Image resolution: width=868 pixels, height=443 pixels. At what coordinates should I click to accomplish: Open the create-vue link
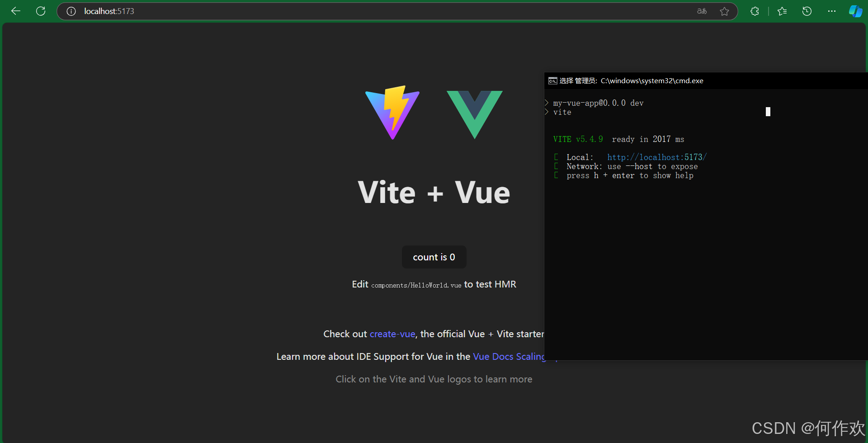392,334
